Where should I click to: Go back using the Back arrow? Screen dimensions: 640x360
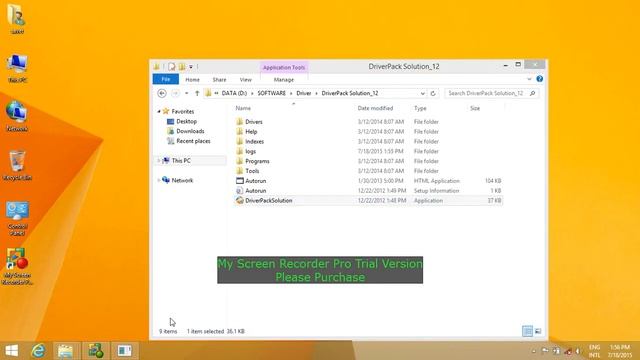[x=162, y=93]
